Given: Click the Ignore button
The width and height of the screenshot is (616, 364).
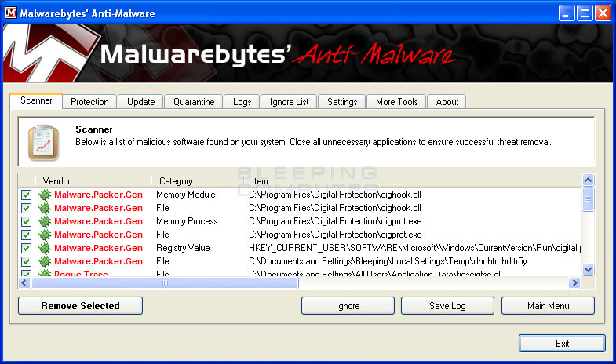Looking at the screenshot, I should click(348, 305).
